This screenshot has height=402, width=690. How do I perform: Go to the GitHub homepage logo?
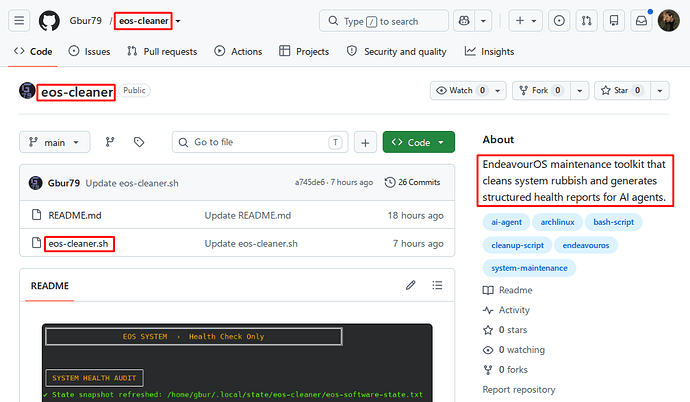pyautogui.click(x=49, y=21)
